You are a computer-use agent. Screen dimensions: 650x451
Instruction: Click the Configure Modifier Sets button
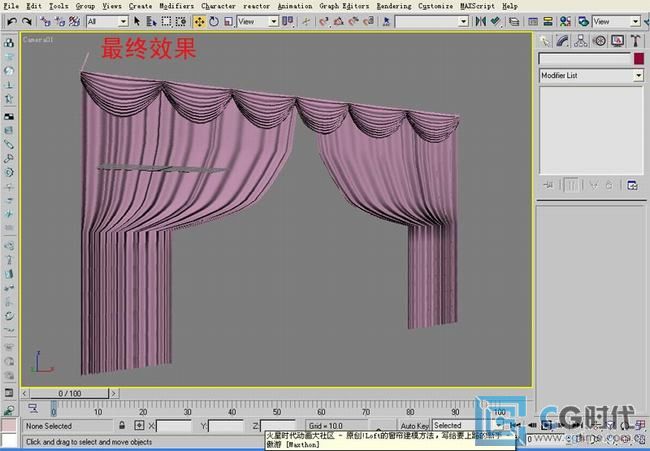click(x=633, y=185)
